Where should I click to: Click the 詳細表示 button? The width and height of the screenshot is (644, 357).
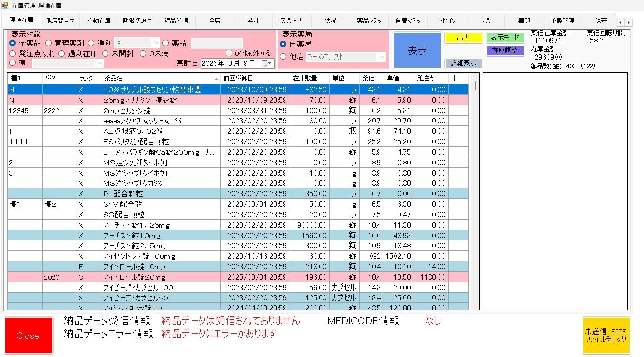pos(463,63)
